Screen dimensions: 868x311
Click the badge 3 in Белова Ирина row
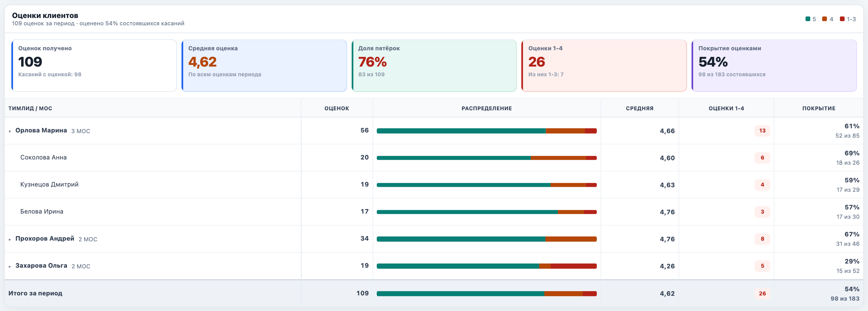click(x=762, y=212)
